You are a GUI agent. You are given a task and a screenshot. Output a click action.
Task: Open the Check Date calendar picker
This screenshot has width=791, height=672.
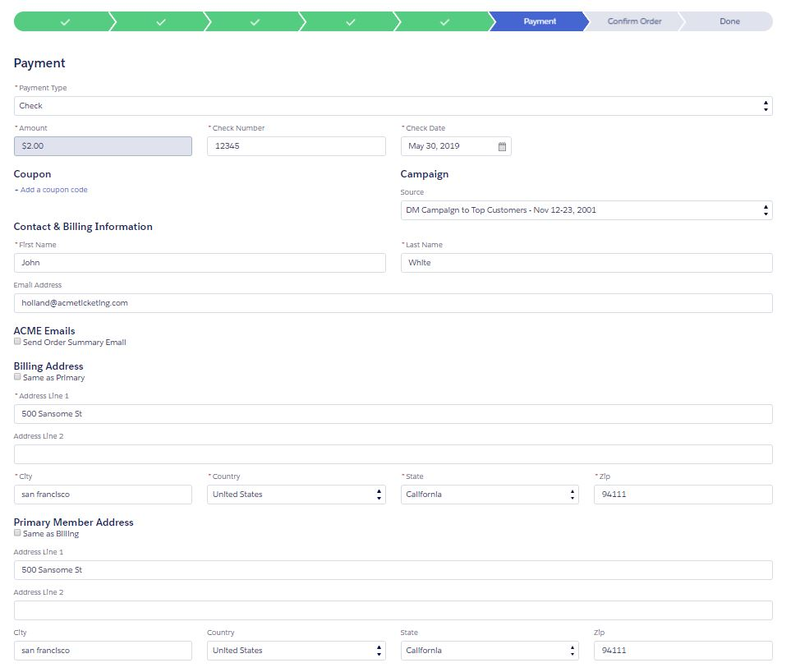point(501,145)
